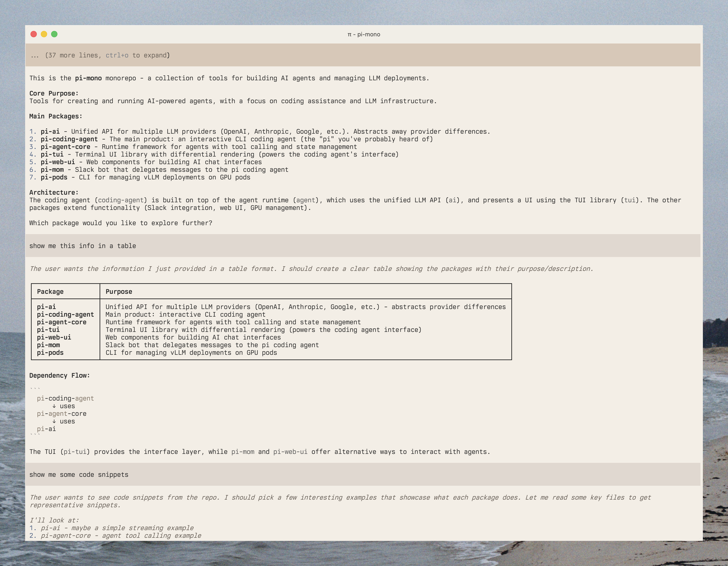Click the red close window button

pos(34,34)
